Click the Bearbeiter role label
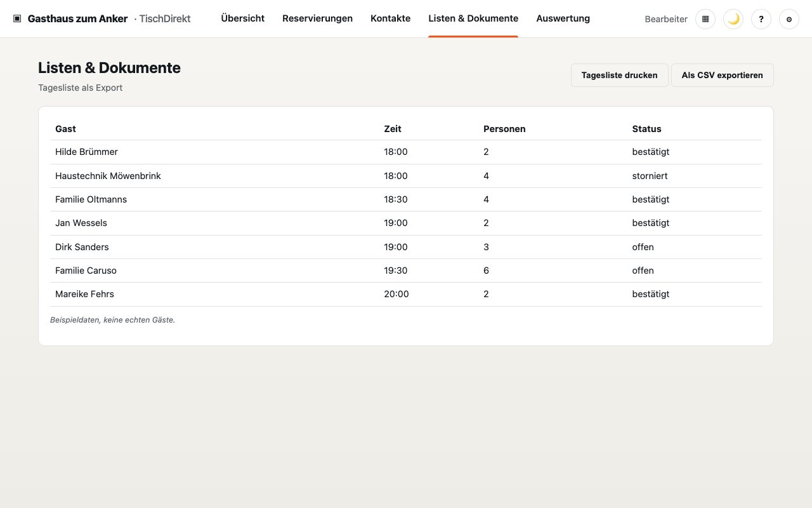The width and height of the screenshot is (812, 508). [665, 19]
